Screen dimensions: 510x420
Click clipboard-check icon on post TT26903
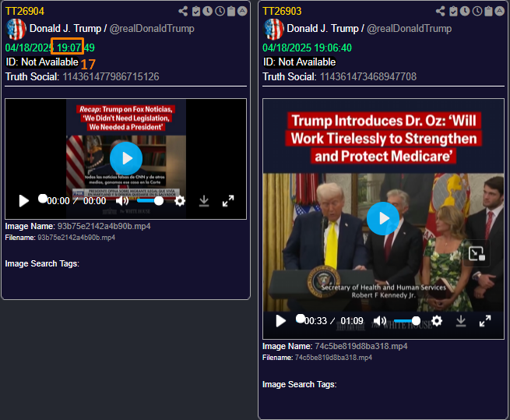click(453, 11)
